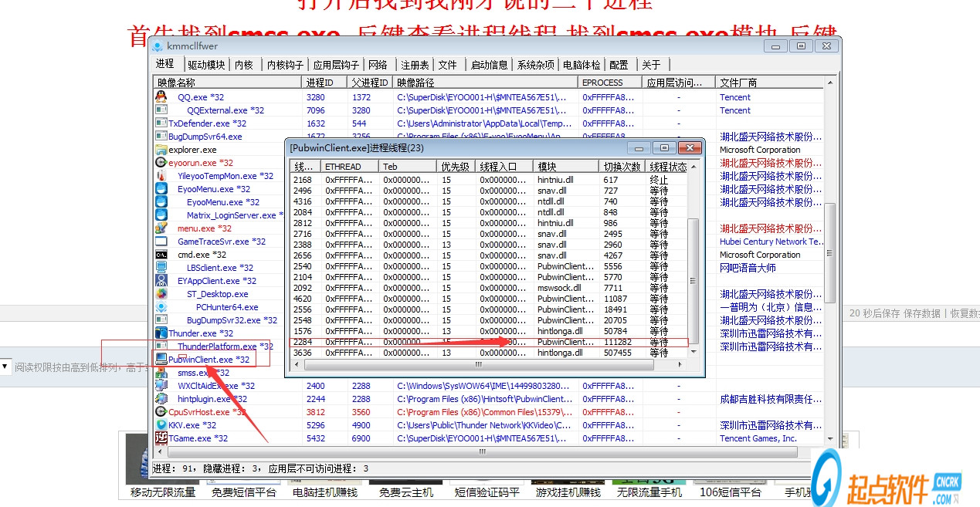Viewport: 980px width, 507px height.
Task: Select thread row with ID 2284
Action: (x=489, y=342)
